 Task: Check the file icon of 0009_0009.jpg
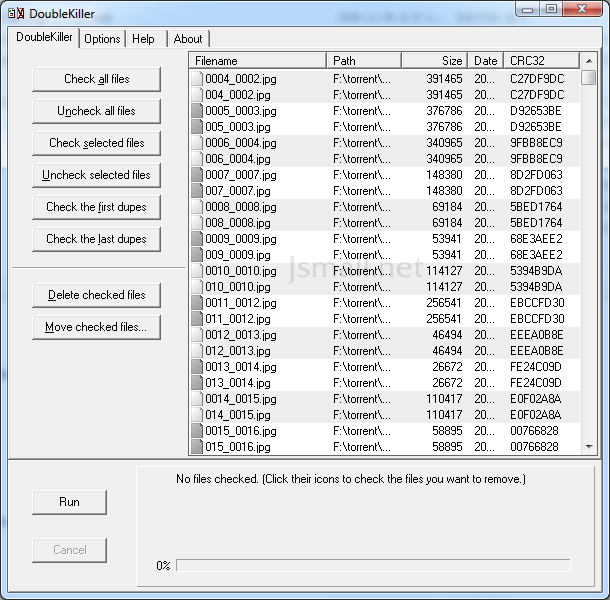pyautogui.click(x=197, y=239)
